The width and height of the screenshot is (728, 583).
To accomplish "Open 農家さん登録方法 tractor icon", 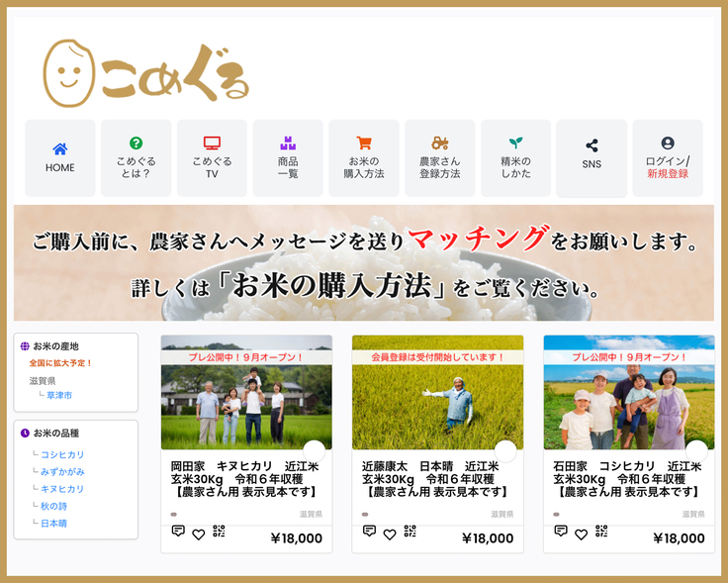I will point(440,144).
